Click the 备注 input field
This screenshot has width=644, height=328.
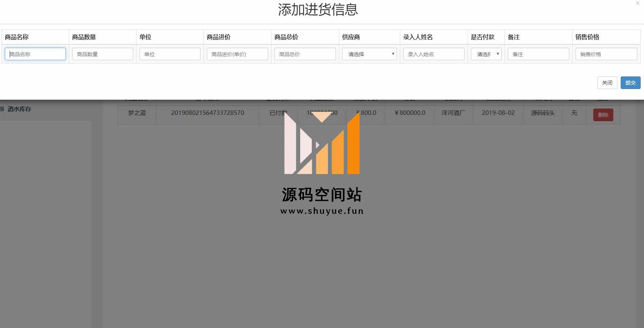pos(538,54)
